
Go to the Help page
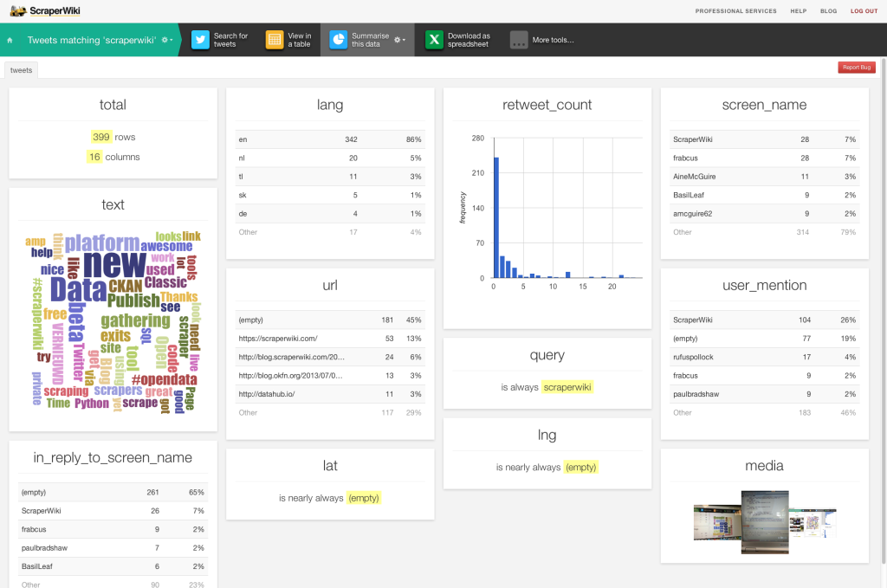[x=798, y=11]
